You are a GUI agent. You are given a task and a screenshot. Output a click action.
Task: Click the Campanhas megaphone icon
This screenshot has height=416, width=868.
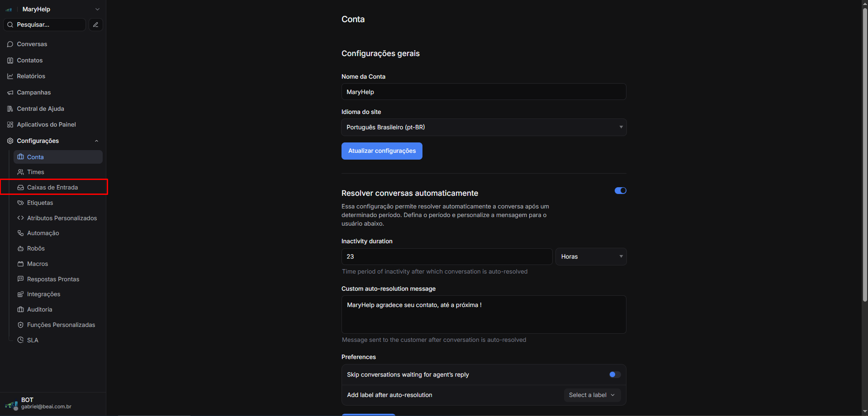[x=10, y=93]
